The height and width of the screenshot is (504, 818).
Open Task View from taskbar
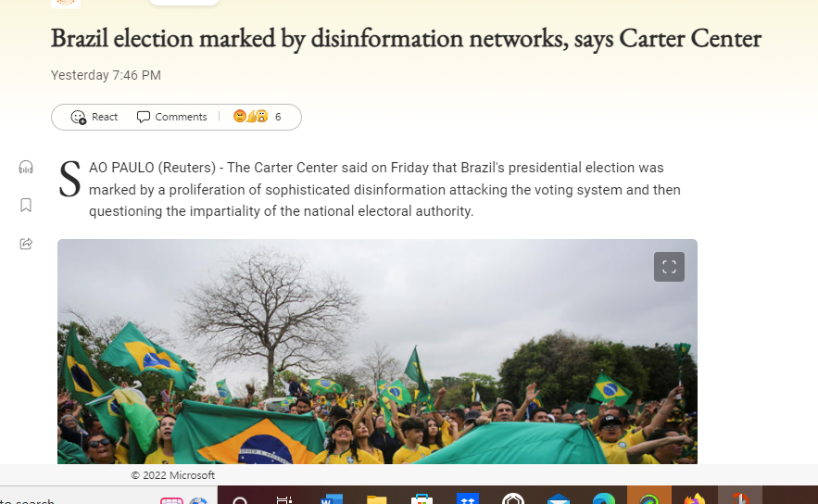tap(284, 499)
